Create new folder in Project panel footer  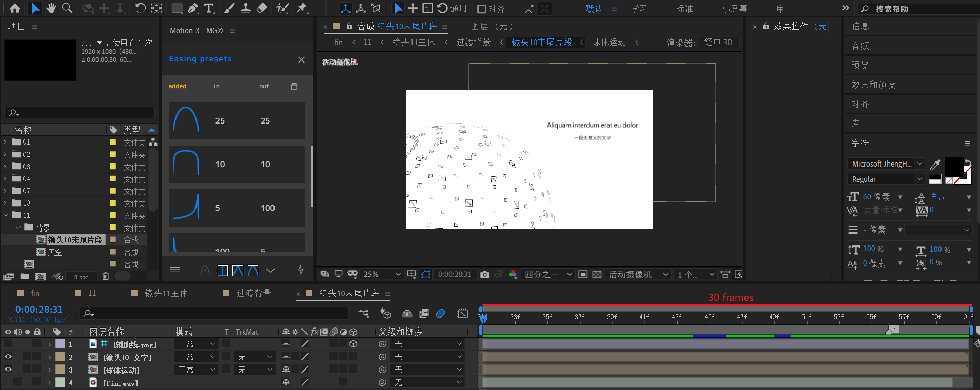point(24,276)
